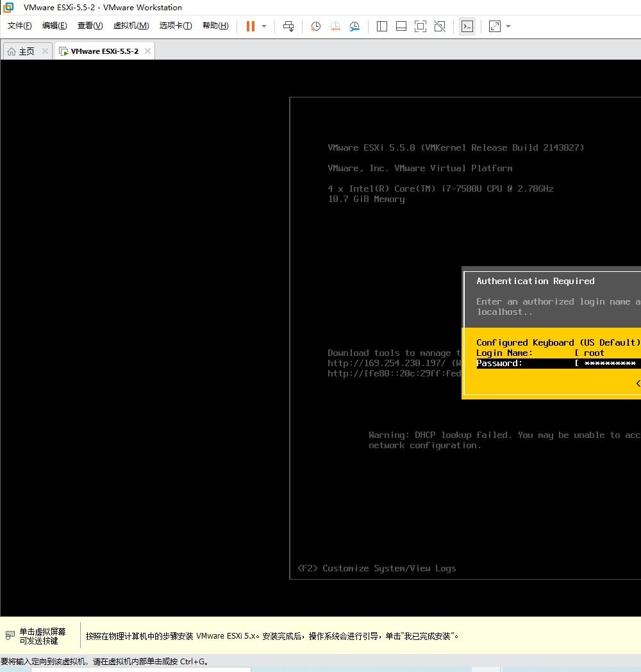Open the 帮助(H) menu

tap(215, 26)
